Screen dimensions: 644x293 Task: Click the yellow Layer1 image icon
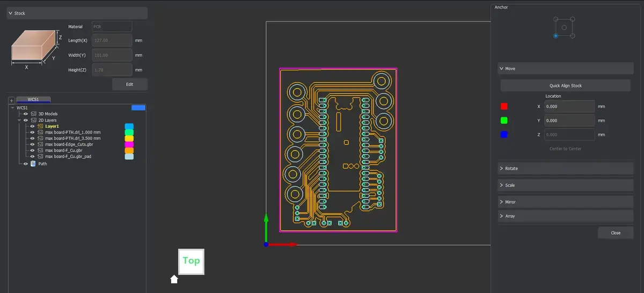(x=40, y=126)
